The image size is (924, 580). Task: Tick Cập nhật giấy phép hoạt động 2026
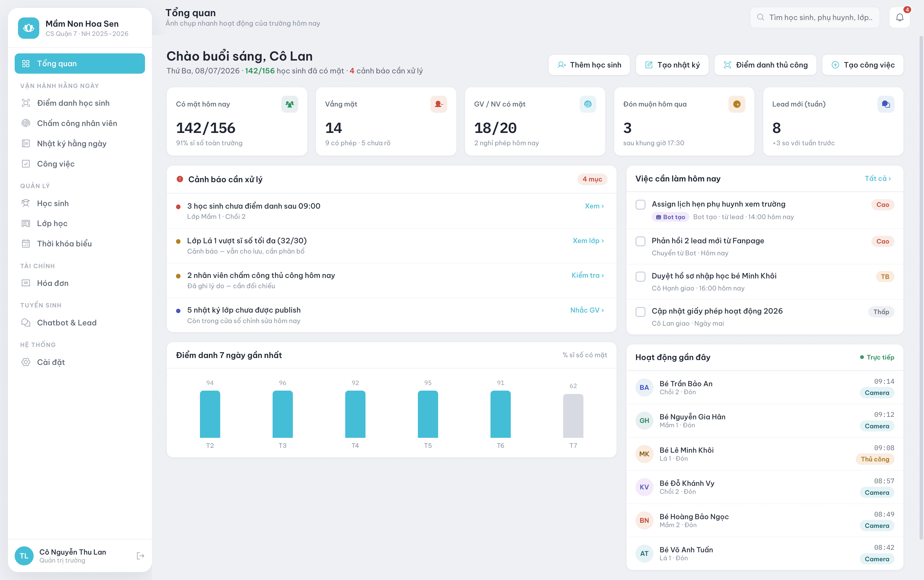(641, 312)
